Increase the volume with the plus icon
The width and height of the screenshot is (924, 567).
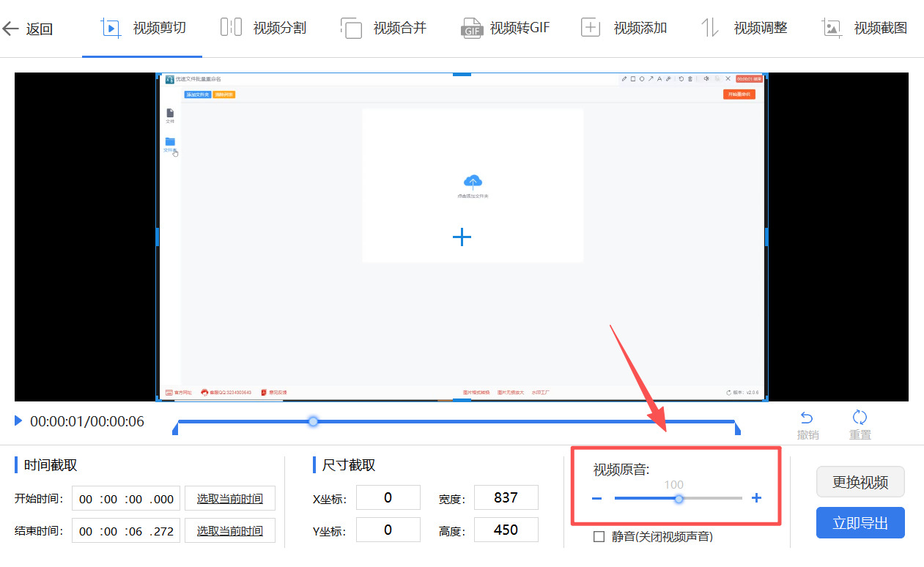757,498
